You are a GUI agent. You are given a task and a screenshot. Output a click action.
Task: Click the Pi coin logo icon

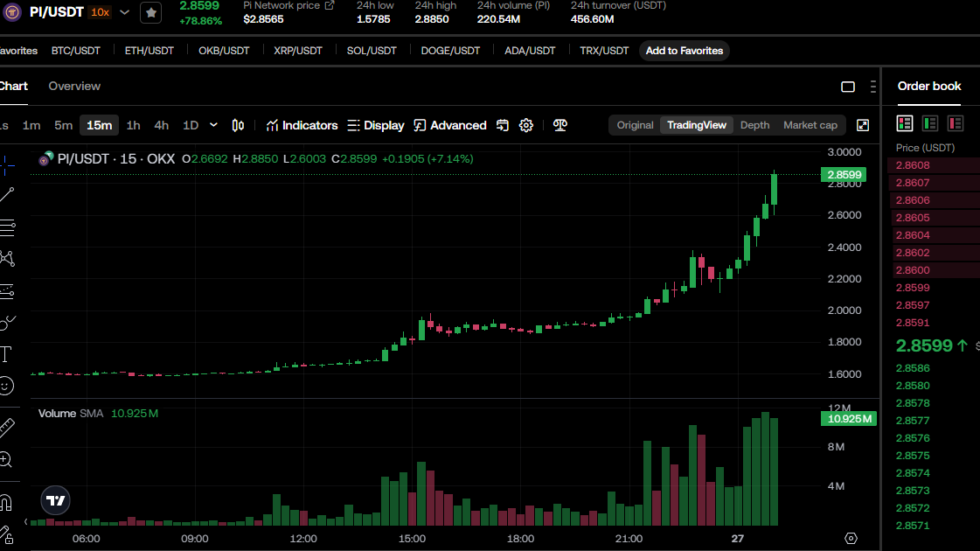(12, 12)
